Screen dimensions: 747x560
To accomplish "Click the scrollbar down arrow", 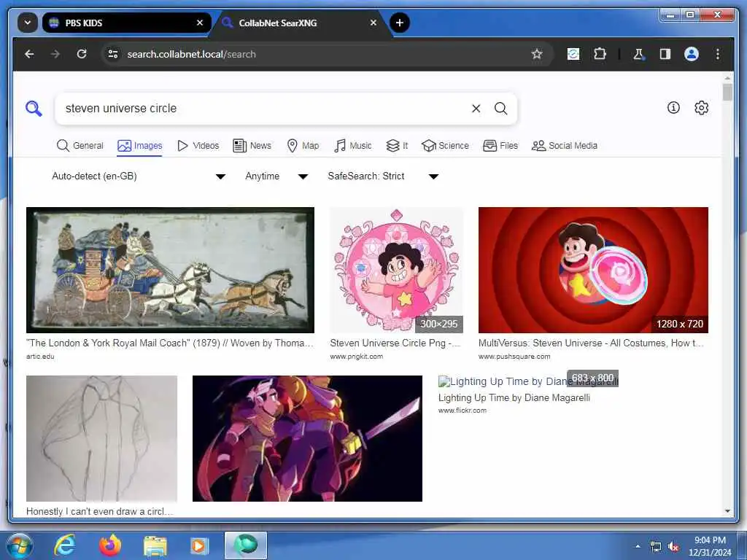I will click(727, 511).
